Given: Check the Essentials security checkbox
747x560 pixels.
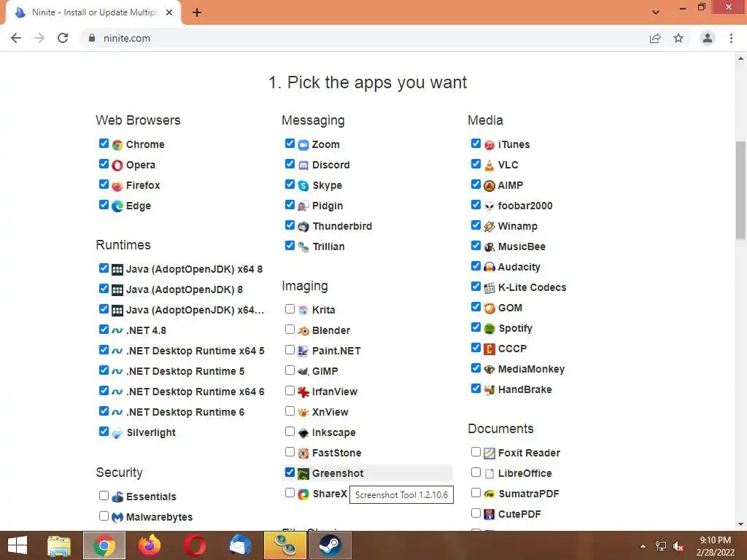Looking at the screenshot, I should click(104, 496).
